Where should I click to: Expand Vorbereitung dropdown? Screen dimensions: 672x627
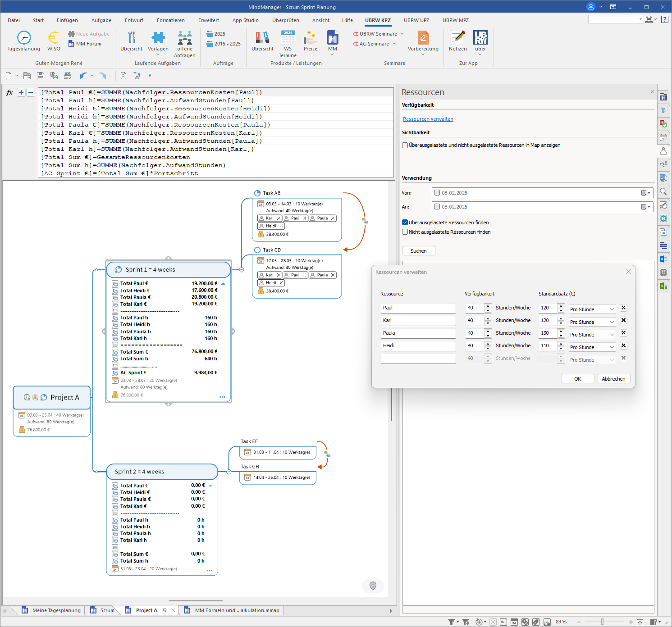(x=423, y=55)
